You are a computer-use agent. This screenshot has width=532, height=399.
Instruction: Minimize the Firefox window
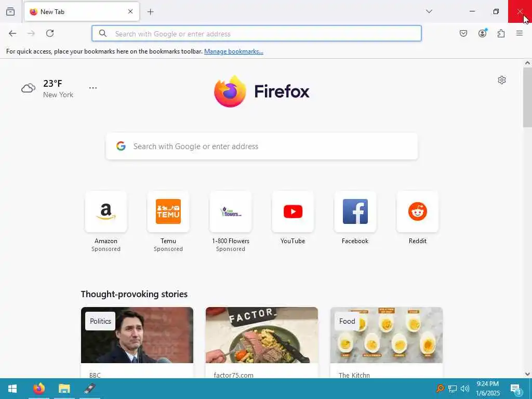[x=472, y=11]
